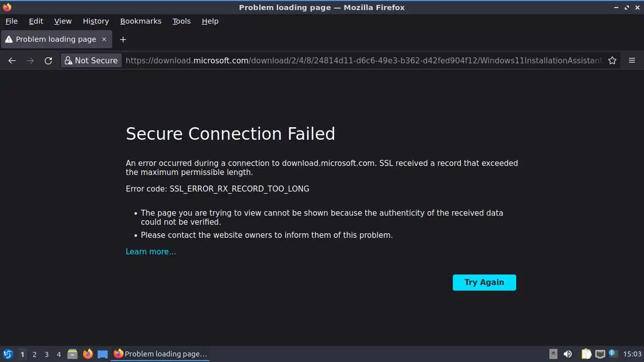This screenshot has height=362, width=644.
Task: Switch to virtual desktop 3
Action: click(x=46, y=354)
